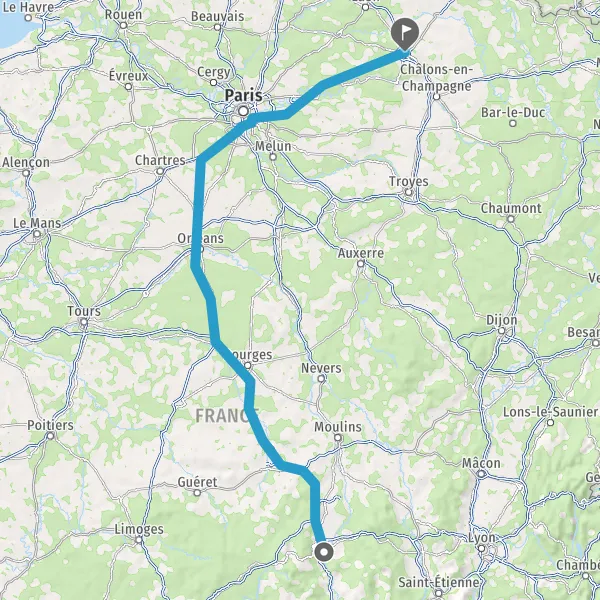Click the Auxerre city dot marker
The width and height of the screenshot is (600, 600).
point(360,264)
